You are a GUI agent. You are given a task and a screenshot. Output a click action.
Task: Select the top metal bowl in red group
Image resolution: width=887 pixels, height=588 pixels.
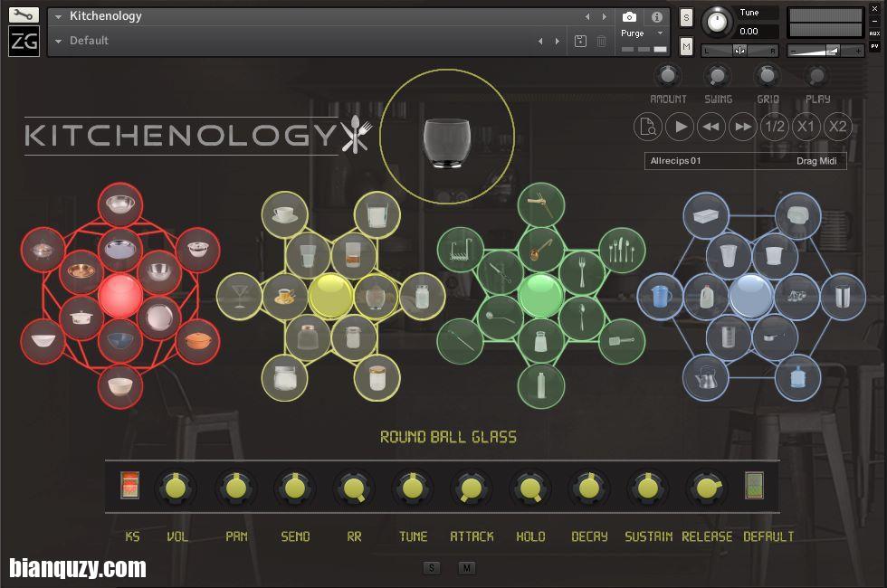(x=119, y=204)
